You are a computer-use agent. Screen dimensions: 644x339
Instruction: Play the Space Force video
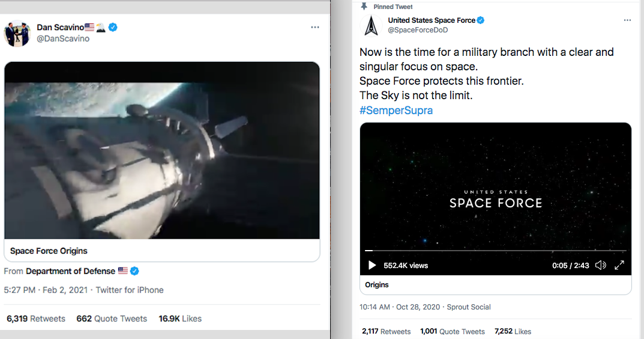pyautogui.click(x=372, y=265)
